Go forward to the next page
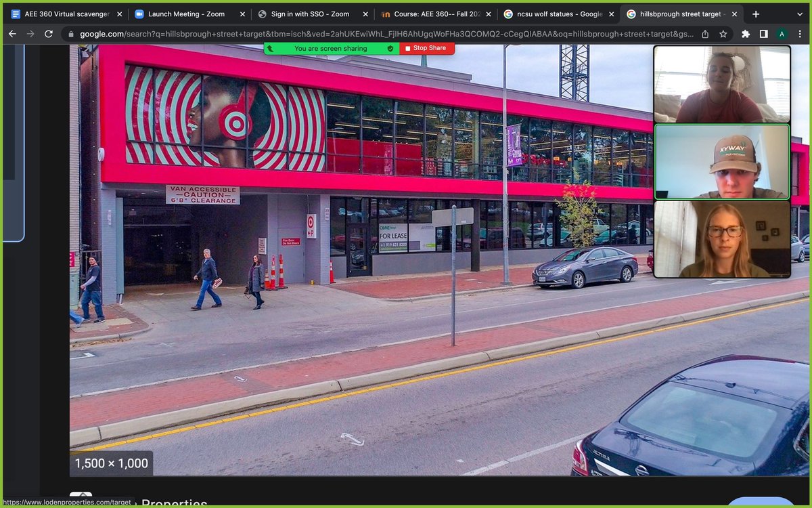Image resolution: width=812 pixels, height=508 pixels. tap(30, 34)
